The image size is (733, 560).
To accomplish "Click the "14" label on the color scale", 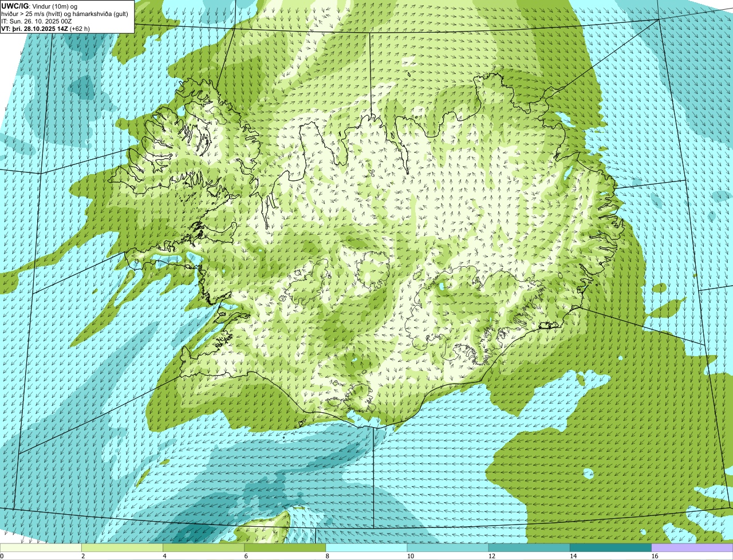I will pyautogui.click(x=573, y=556).
